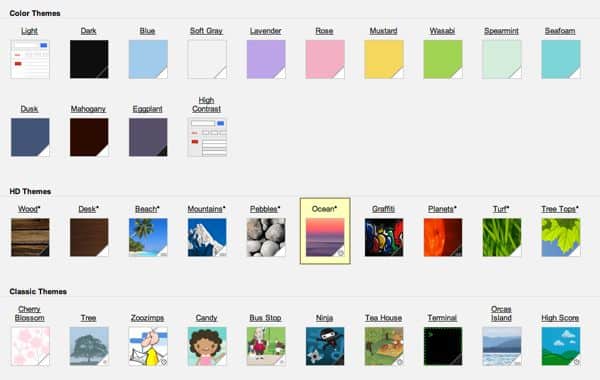Choose the Beach palm tree thumbnail
The image size is (600, 380).
click(x=148, y=237)
